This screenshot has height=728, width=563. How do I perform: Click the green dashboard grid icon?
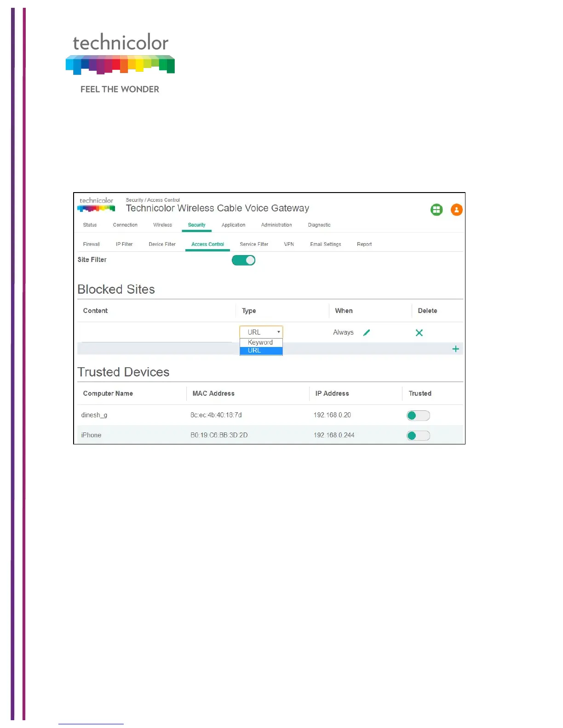(436, 210)
